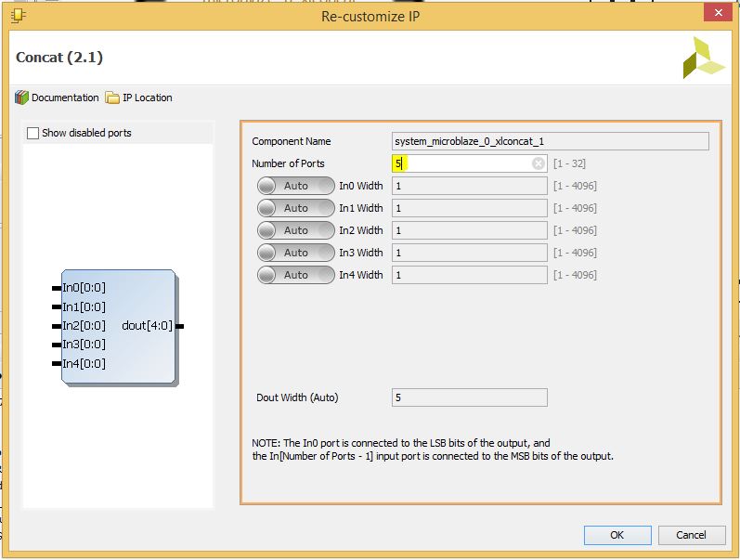Image resolution: width=740 pixels, height=560 pixels.
Task: Click the In2 Width label
Action: pos(361,230)
